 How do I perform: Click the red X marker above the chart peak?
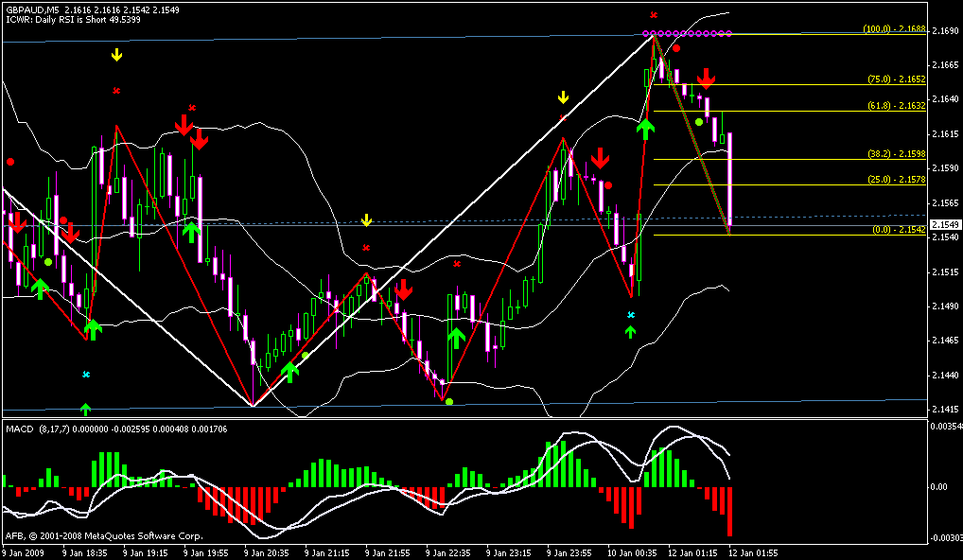(x=654, y=15)
